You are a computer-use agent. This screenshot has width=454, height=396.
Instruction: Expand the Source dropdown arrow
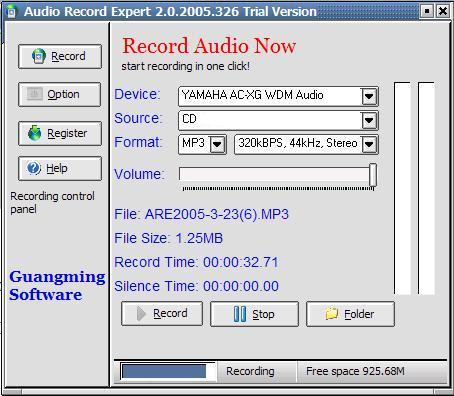coord(369,120)
